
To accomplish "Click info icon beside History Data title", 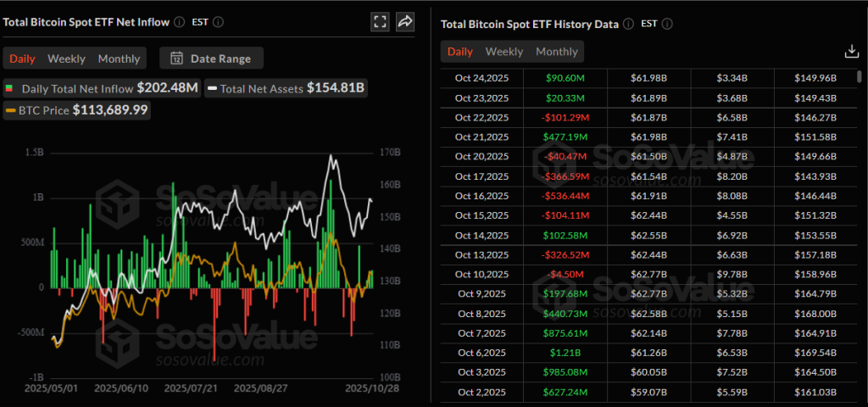I will (628, 25).
